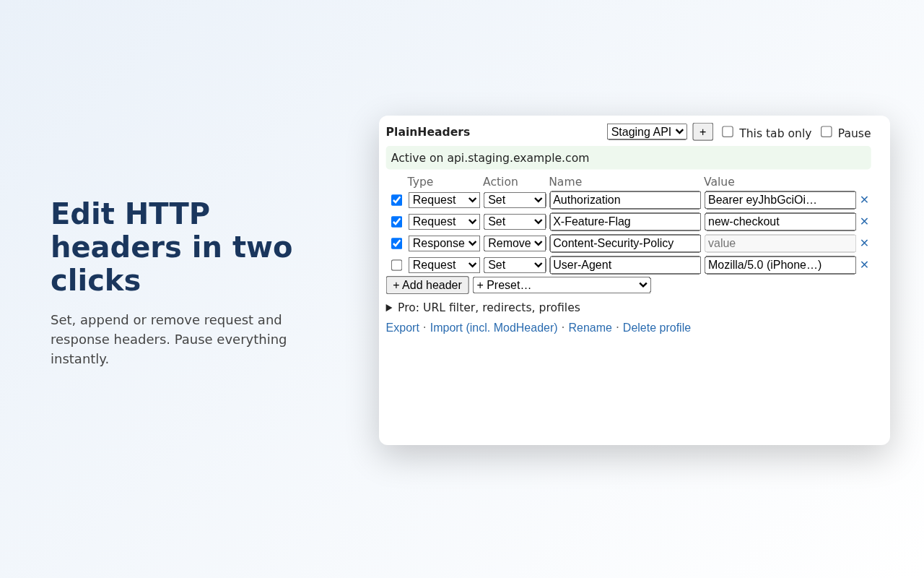Edit the new-checkout value field
The height and width of the screenshot is (578, 924).
pos(780,222)
